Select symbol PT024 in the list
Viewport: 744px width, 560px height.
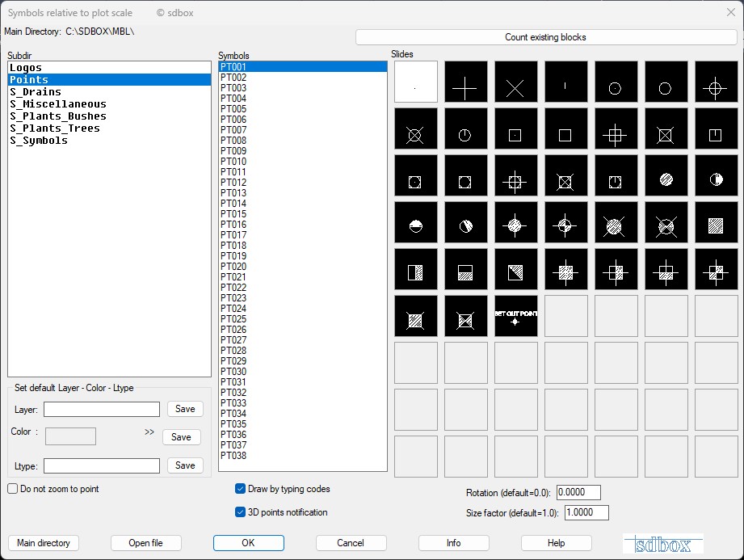303,309
